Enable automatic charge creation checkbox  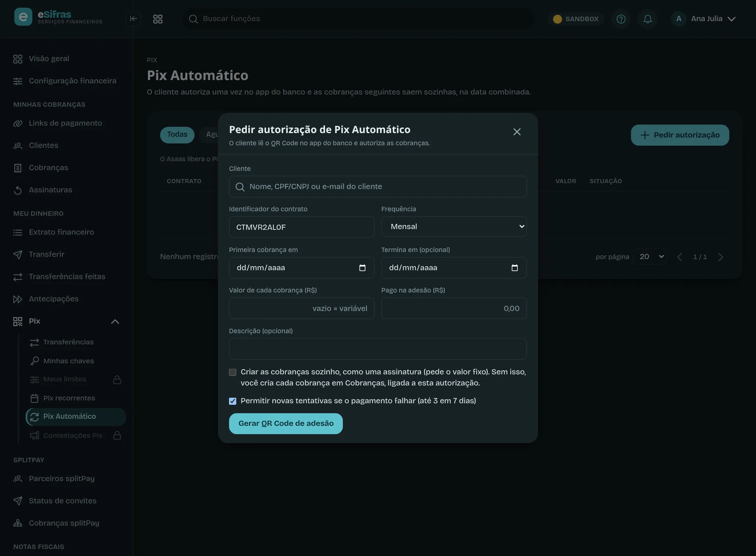(x=233, y=372)
